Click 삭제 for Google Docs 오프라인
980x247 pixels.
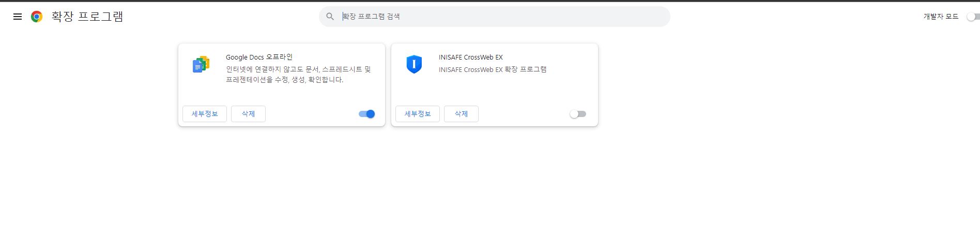[248, 114]
